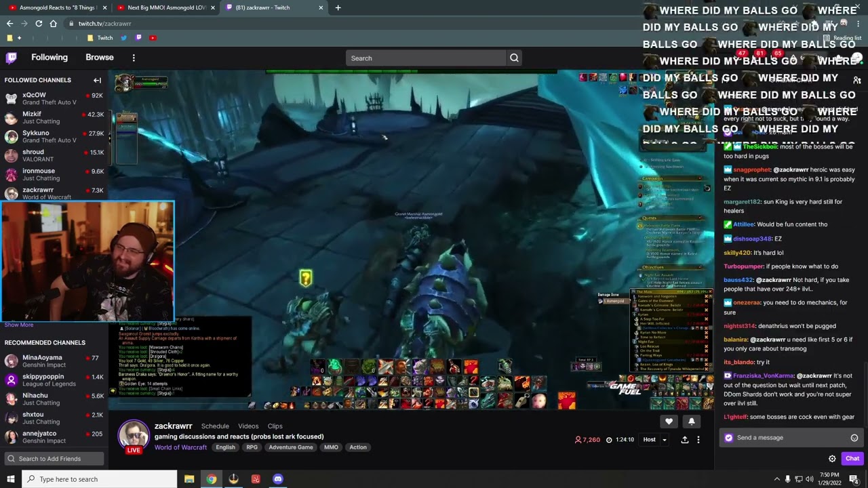Viewport: 868px width, 488px height.
Task: Click the address bar URL twitch.tv/zackrawrr
Action: 104,23
